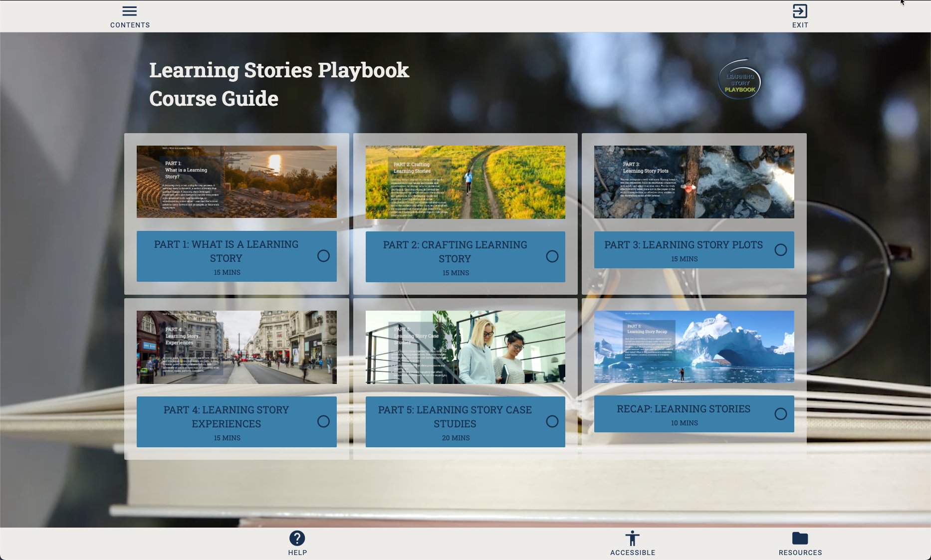Click the Accessible person icon
Image resolution: width=931 pixels, height=560 pixels.
(632, 538)
